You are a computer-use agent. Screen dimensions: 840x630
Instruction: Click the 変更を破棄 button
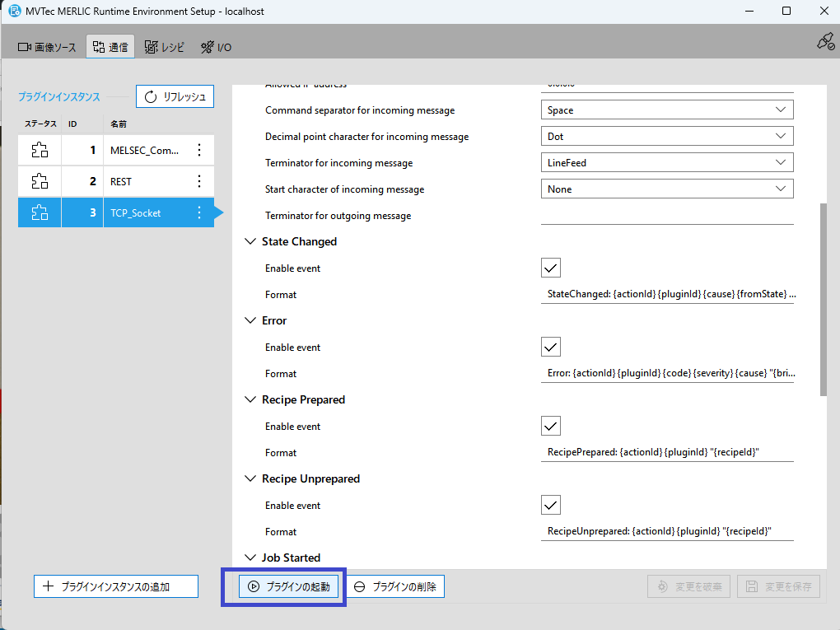(x=688, y=586)
